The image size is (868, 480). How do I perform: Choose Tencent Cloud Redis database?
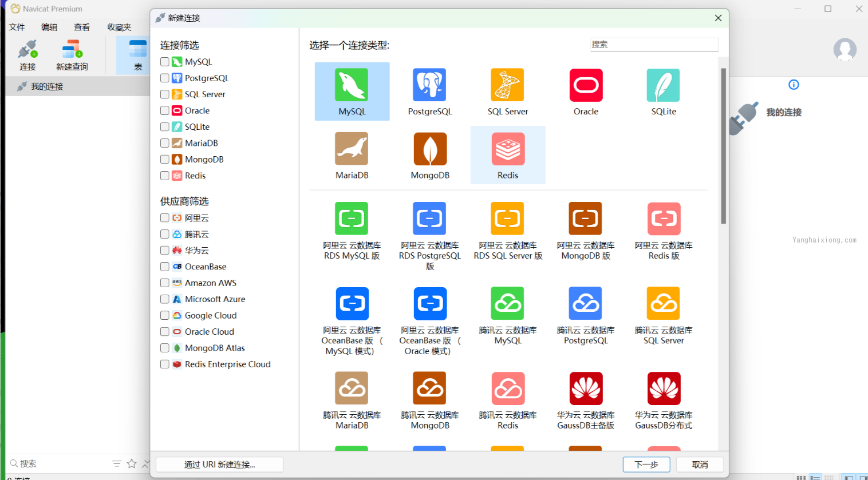point(507,388)
